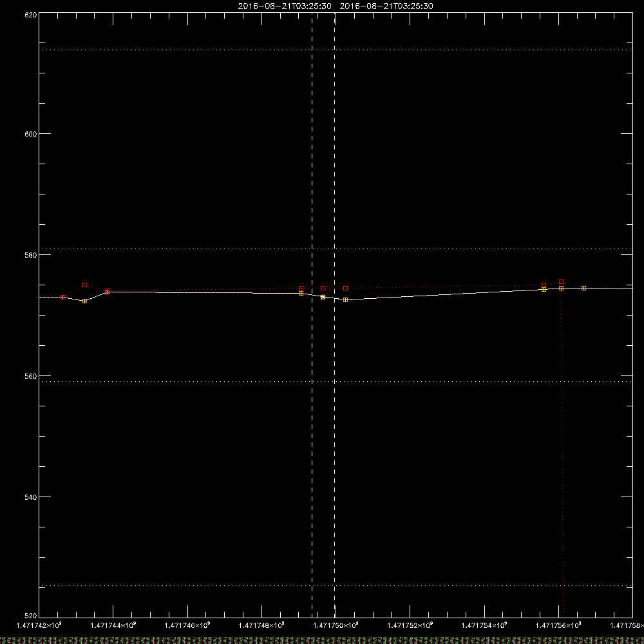Viewport: 644px width, 644px height.
Task: Select the orange marker at the early dip near 572
Action: (84, 301)
